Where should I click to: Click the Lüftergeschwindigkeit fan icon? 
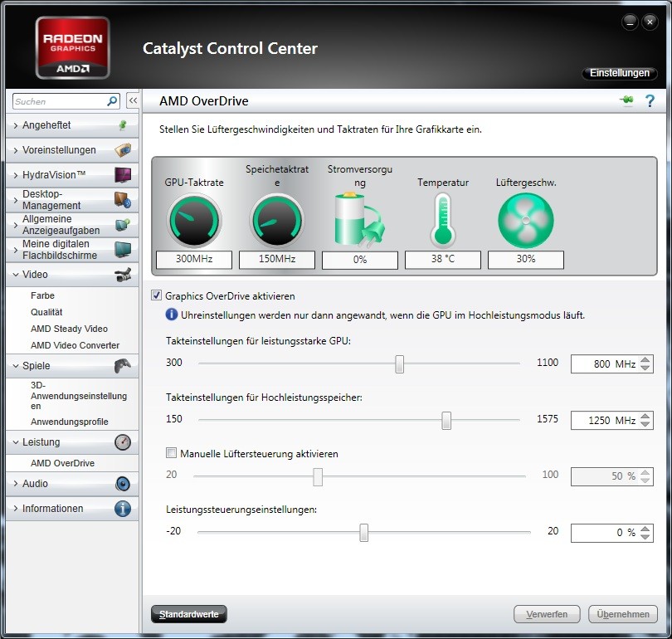pyautogui.click(x=526, y=220)
